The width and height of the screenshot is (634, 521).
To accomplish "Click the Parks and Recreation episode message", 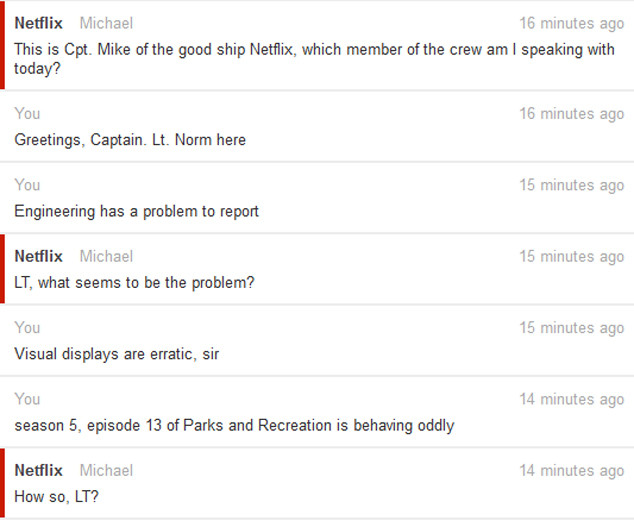I will click(234, 426).
